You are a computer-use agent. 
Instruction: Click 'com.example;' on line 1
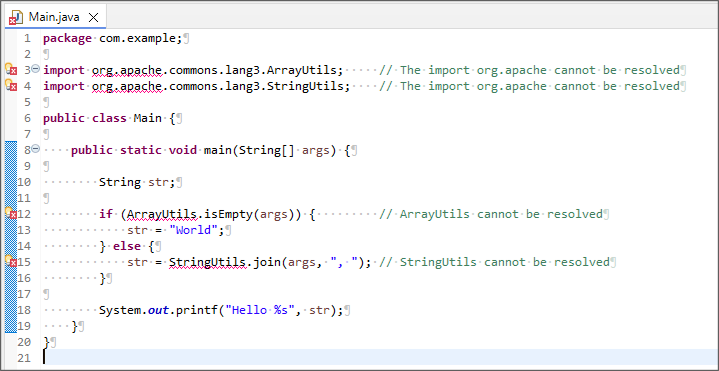point(141,39)
